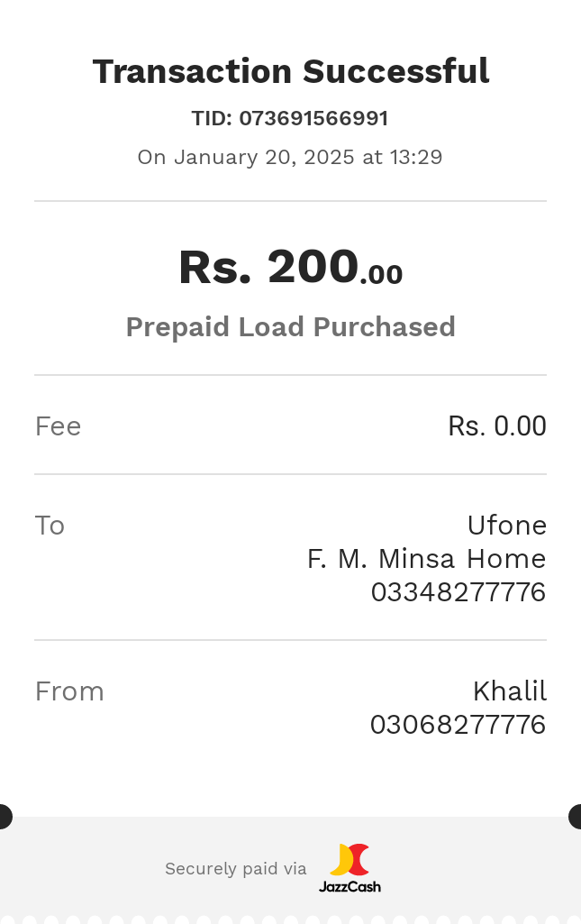
Task: Click the To label
Action: (50, 525)
